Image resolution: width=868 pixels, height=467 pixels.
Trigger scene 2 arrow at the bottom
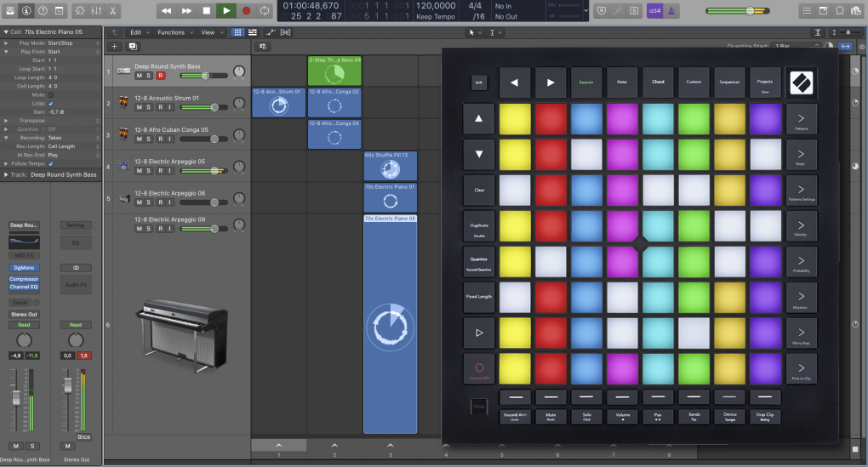point(334,445)
